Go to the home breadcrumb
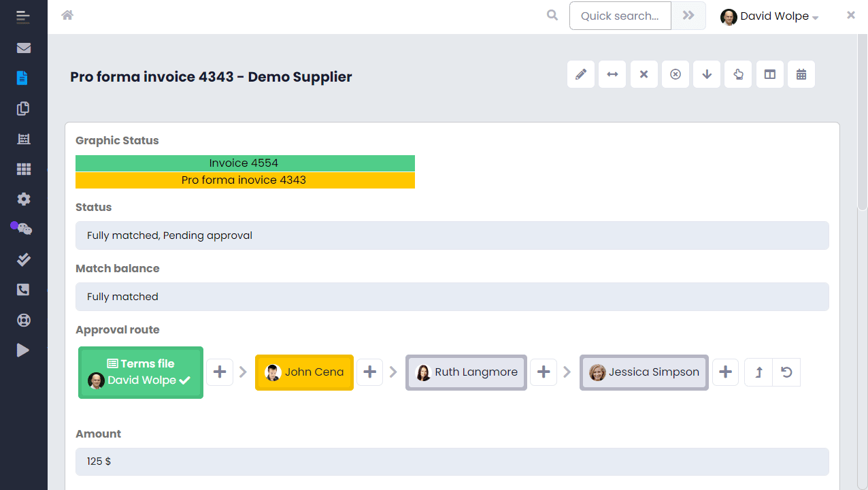 (x=67, y=15)
